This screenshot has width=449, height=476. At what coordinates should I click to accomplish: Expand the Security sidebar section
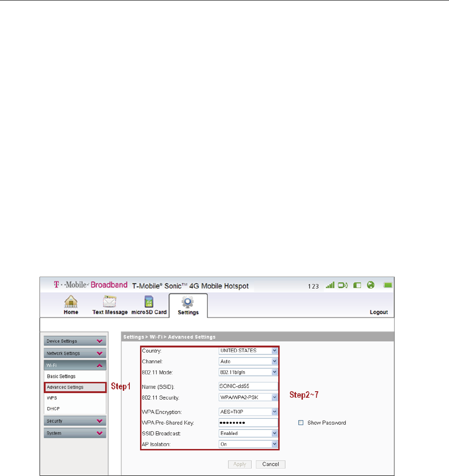pyautogui.click(x=75, y=421)
